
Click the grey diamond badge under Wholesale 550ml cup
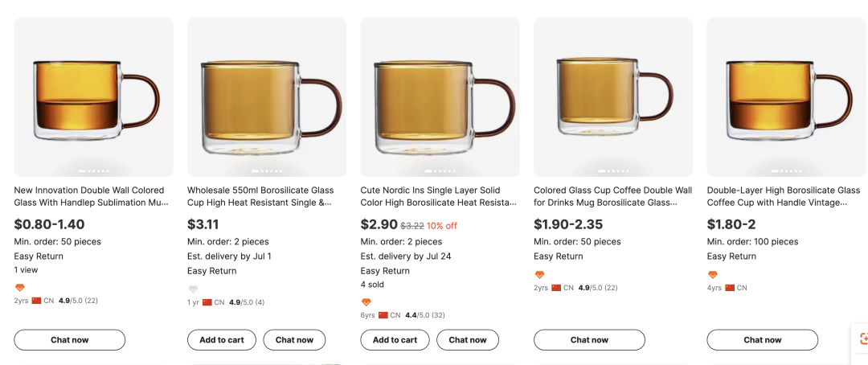193,289
